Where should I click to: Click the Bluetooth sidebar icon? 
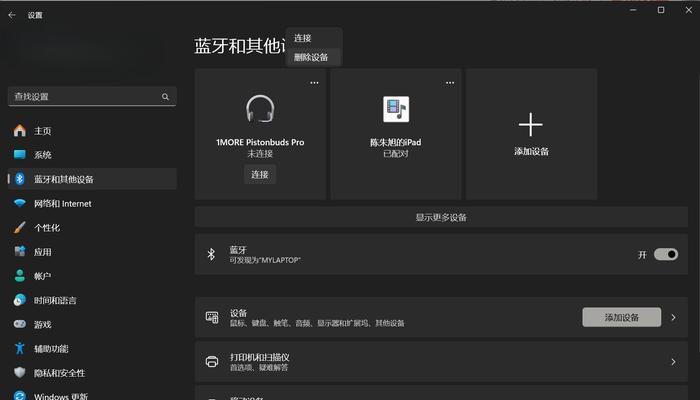coord(20,179)
